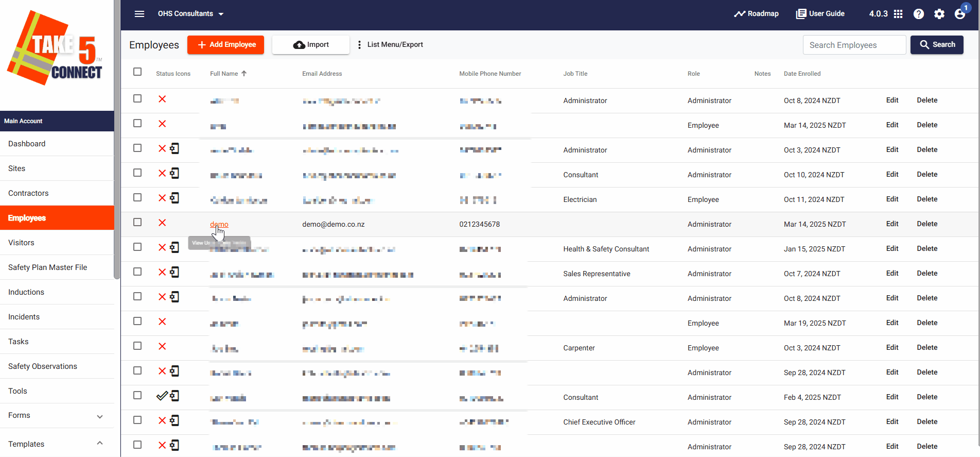Open Inductions in the sidebar
The image size is (980, 457).
point(57,292)
